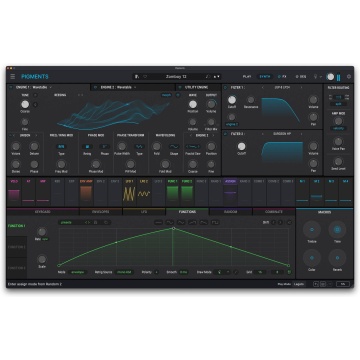Image resolution: width=360 pixels, height=360 pixels.
Task: Choose the third function shape preset
Action: 181,222
